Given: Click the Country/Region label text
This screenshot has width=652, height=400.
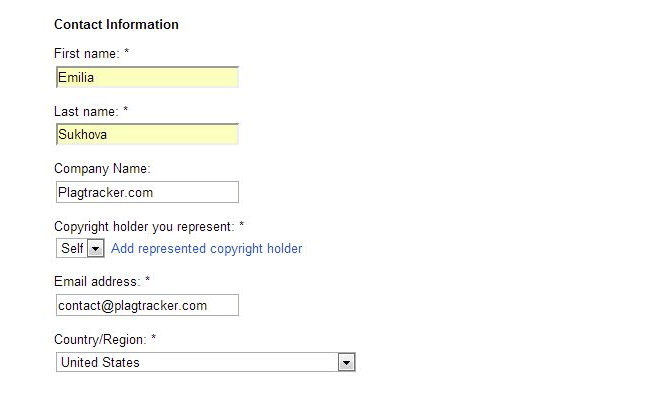Looking at the screenshot, I should [100, 339].
